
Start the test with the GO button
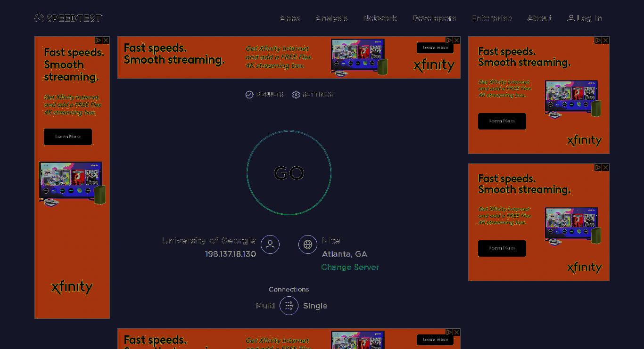289,173
